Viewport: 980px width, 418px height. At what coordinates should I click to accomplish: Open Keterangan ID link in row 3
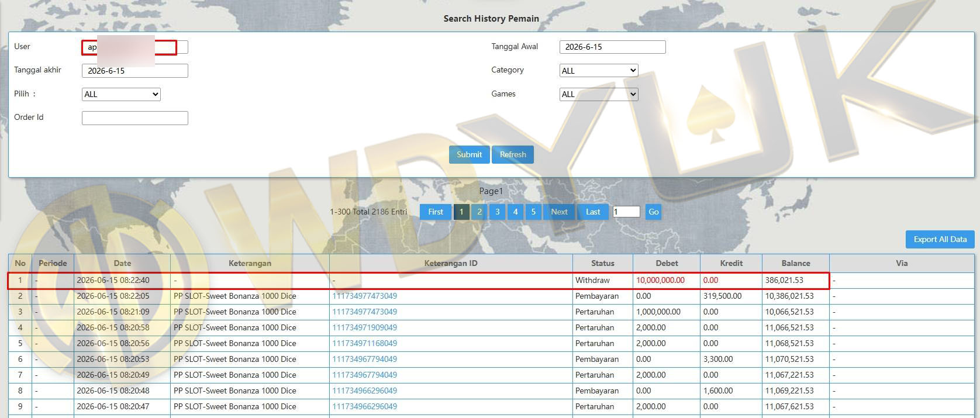pyautogui.click(x=364, y=312)
